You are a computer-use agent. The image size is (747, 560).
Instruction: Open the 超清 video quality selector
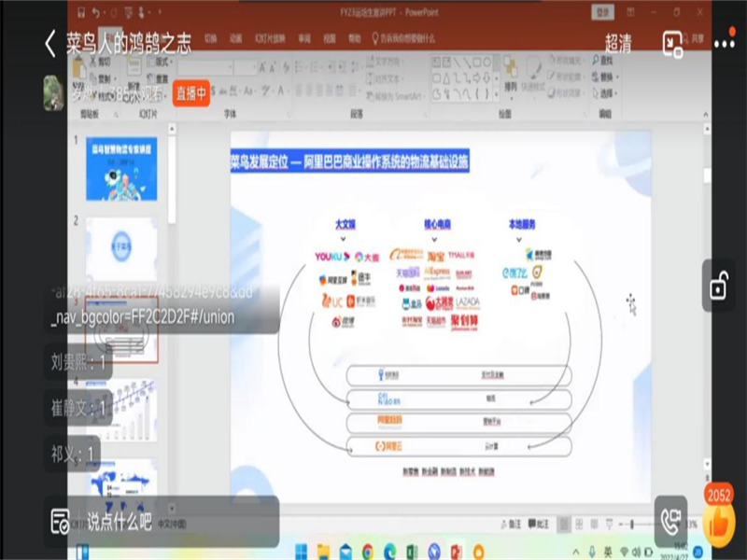618,43
